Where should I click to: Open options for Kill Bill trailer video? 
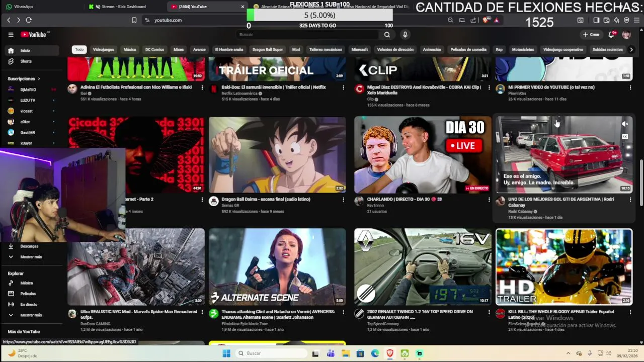click(x=630, y=312)
